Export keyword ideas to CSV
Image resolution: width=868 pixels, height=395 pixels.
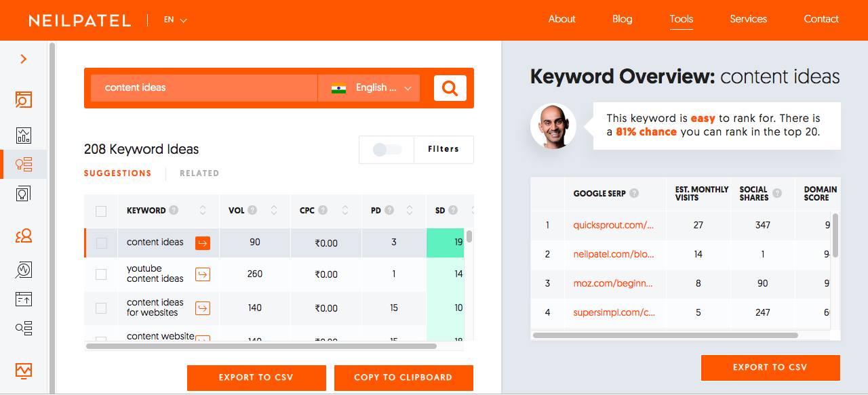256,378
